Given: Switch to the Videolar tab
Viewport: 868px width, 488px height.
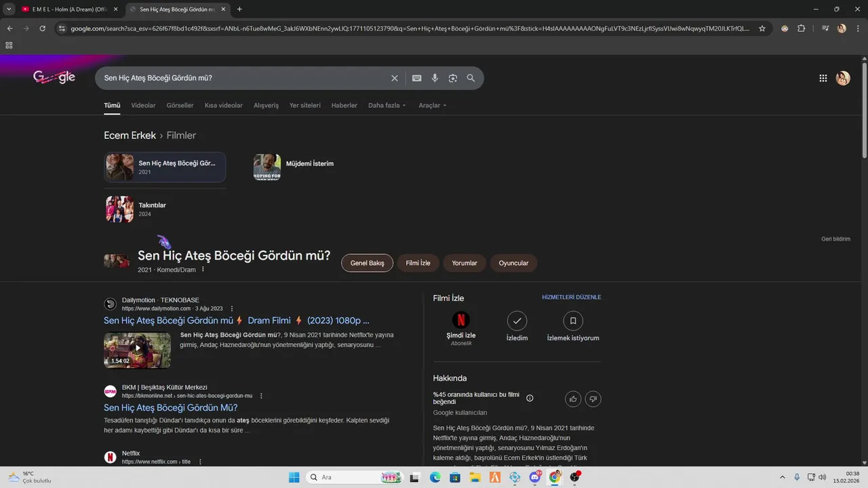Looking at the screenshot, I should click(143, 105).
